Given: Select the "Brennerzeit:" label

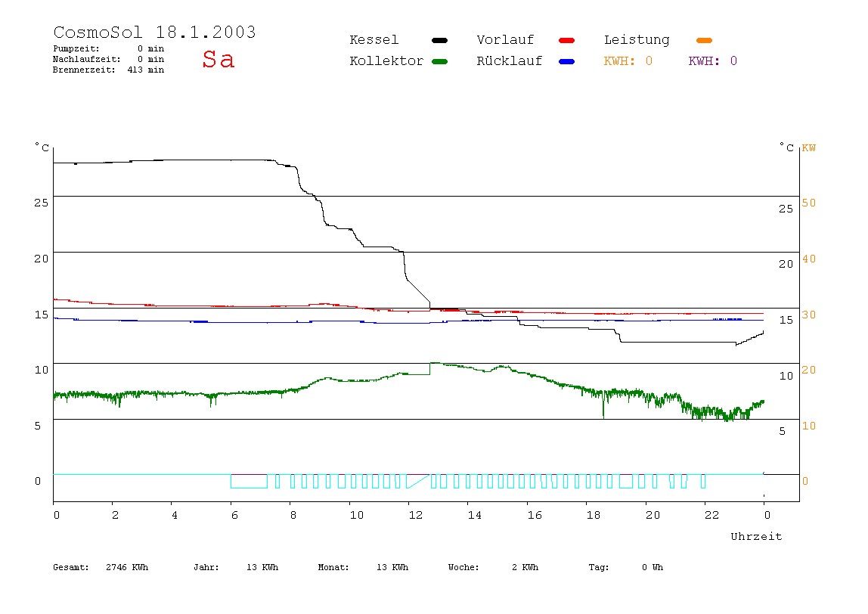Looking at the screenshot, I should pyautogui.click(x=84, y=70).
